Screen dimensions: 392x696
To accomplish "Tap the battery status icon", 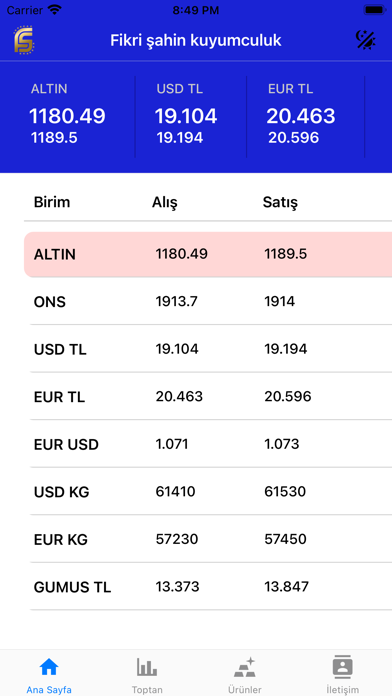I will pos(375,10).
